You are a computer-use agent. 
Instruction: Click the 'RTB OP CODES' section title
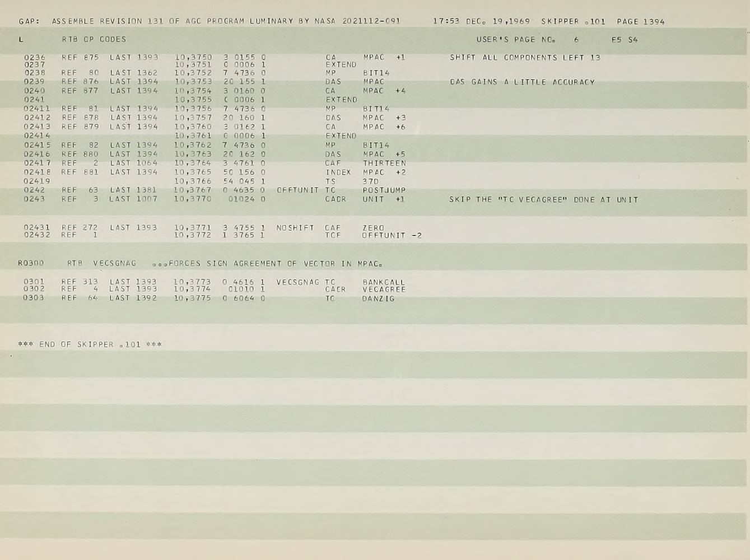click(x=94, y=39)
